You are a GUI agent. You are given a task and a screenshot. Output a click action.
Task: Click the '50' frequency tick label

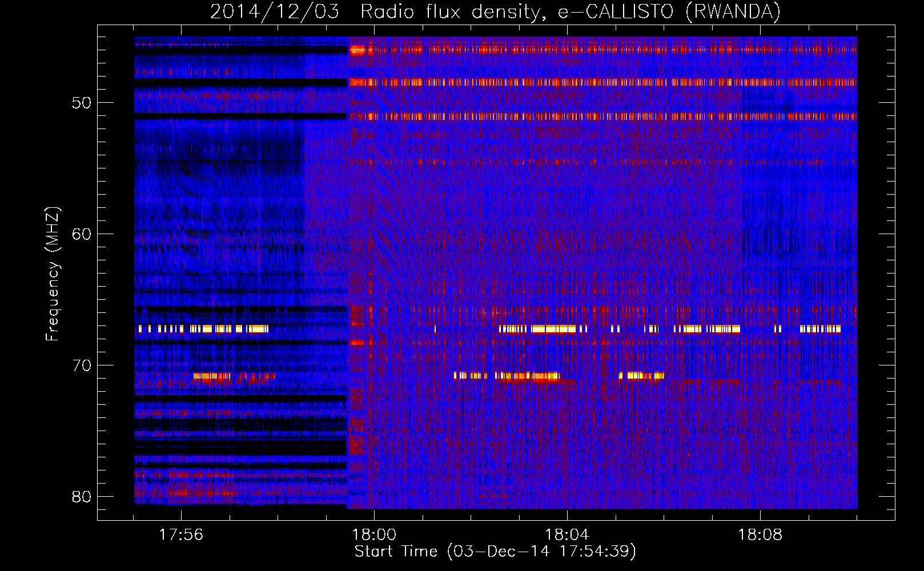click(82, 103)
